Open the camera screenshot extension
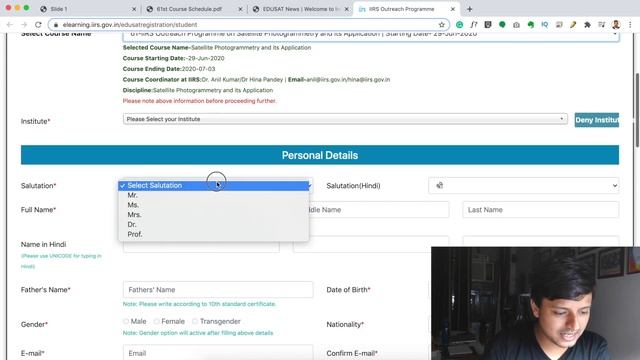The height and width of the screenshot is (360, 640). pos(516,25)
